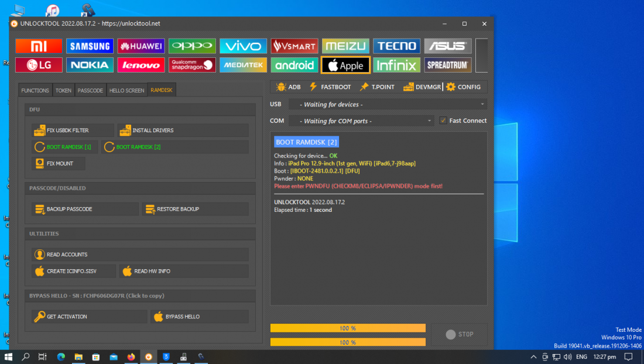Launch DEVMGR device manager
This screenshot has width=644, height=364.
pos(422,87)
